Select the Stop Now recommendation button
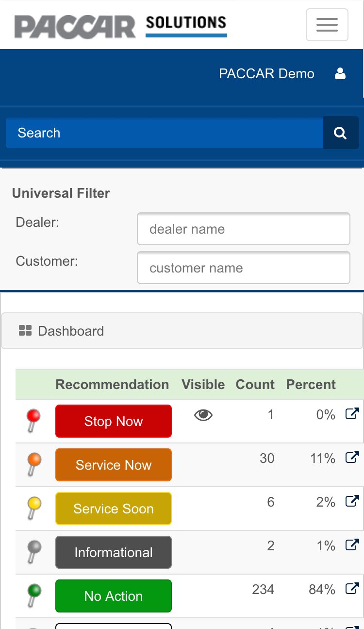This screenshot has height=629, width=364. tap(113, 421)
